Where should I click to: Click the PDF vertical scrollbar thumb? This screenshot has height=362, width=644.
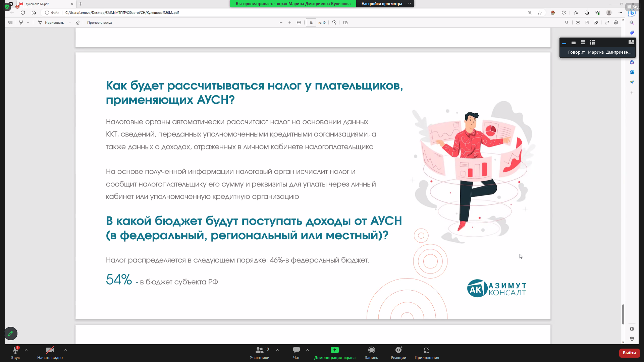click(623, 314)
